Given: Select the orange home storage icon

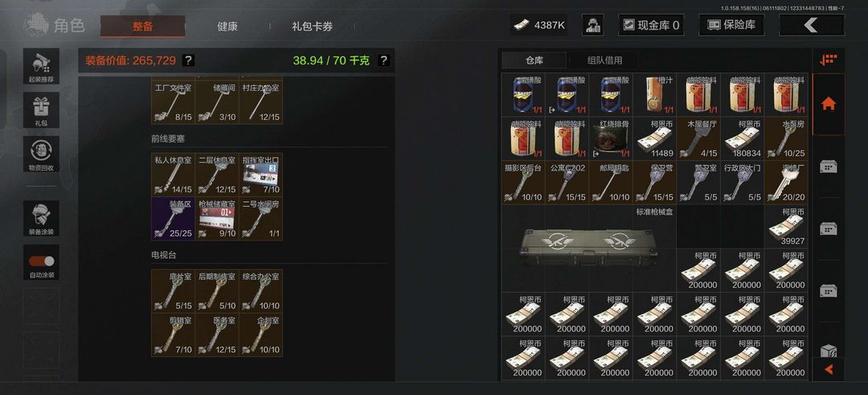Looking at the screenshot, I should coord(829,104).
